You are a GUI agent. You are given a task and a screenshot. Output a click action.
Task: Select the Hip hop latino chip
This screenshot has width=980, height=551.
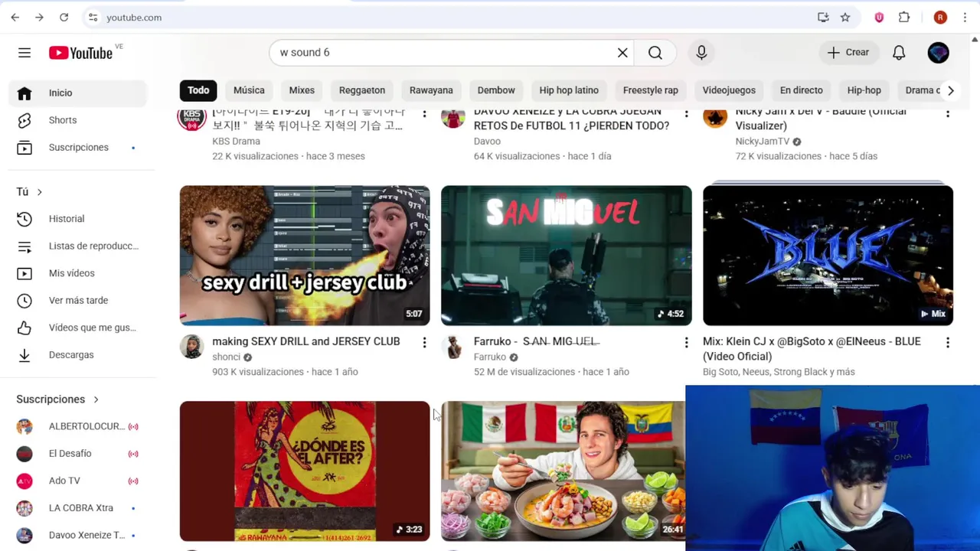[569, 90]
